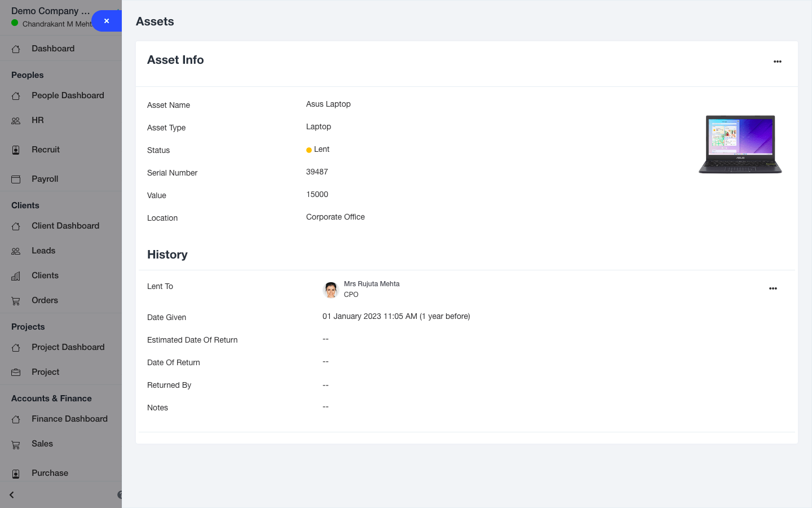Click the Leads icon in sidebar
This screenshot has height=508, width=812.
(16, 251)
